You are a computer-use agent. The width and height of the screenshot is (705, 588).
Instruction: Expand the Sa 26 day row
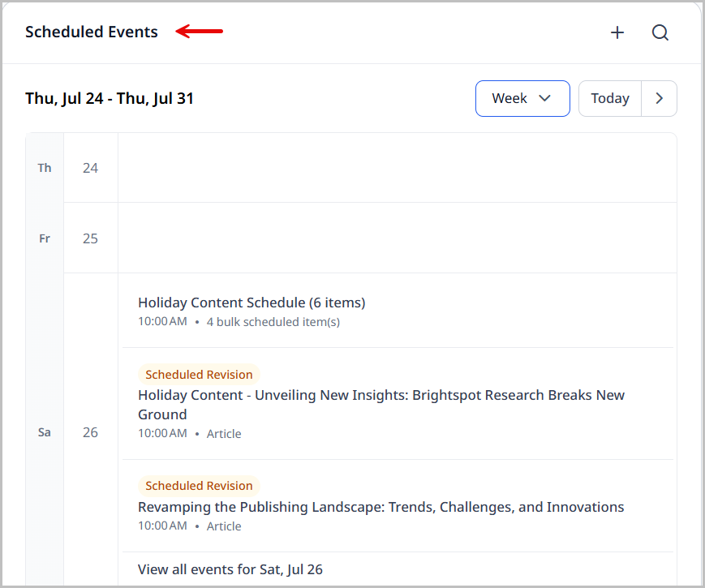90,432
